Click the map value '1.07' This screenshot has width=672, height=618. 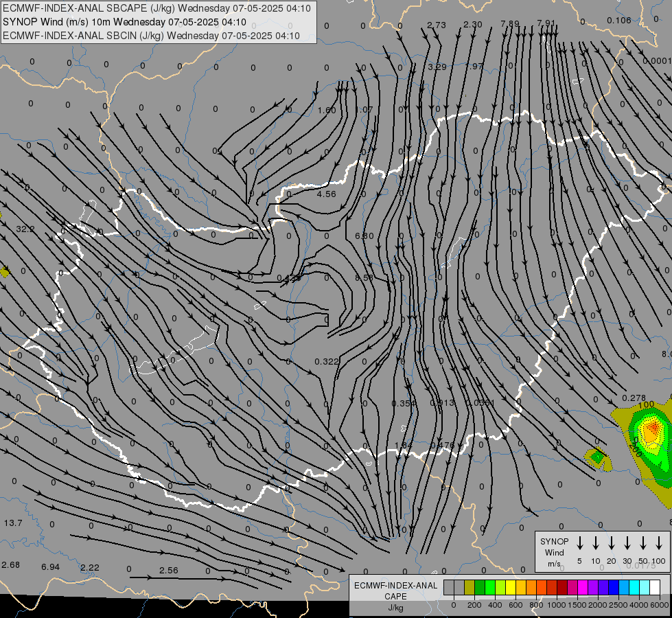(364, 110)
